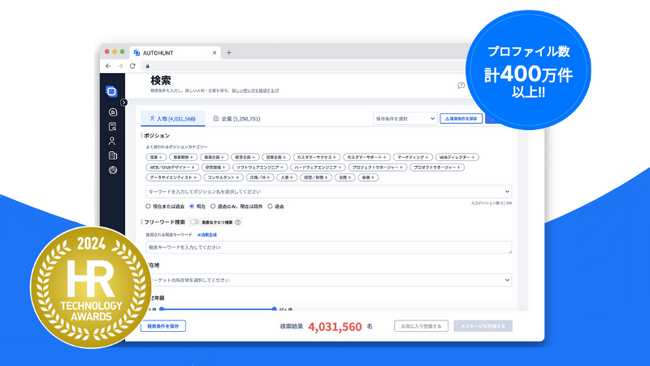Add the 広報/IR position tag
This screenshot has width=650, height=366.
click(x=260, y=177)
